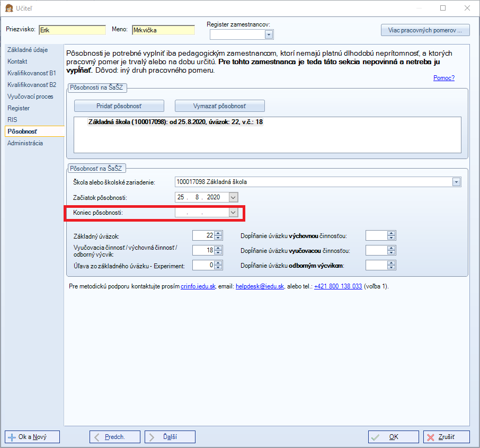Decrease Vyučovacia činnosť value with down arrow

pyautogui.click(x=218, y=252)
